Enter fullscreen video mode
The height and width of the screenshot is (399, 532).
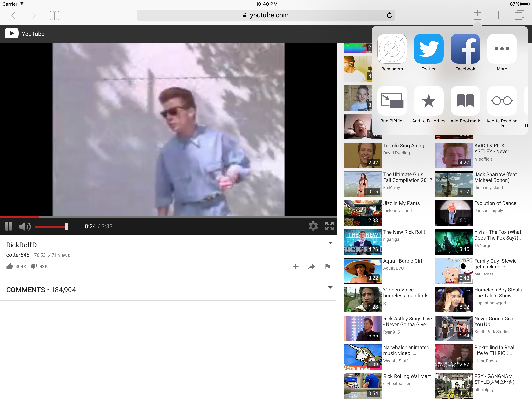[329, 226]
